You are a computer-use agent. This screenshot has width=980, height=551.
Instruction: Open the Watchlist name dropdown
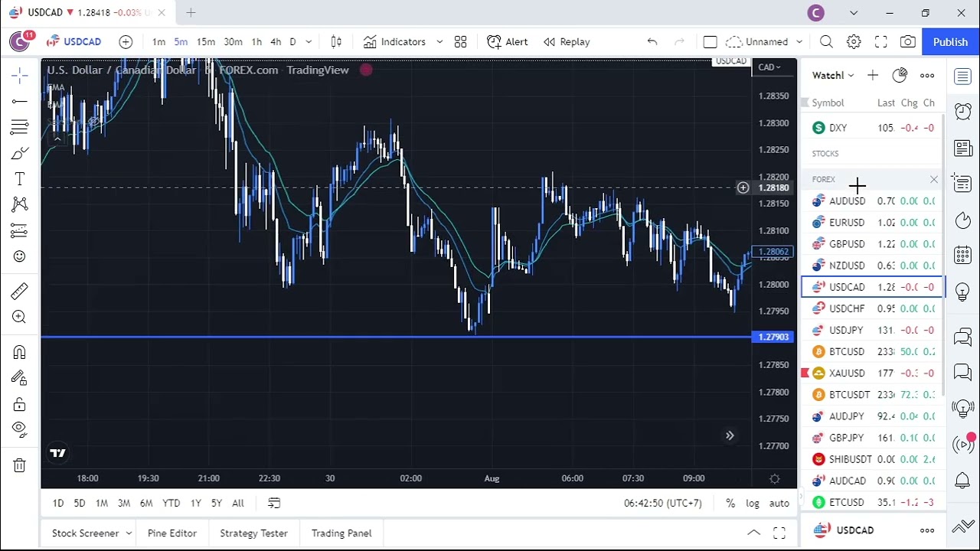coord(833,75)
